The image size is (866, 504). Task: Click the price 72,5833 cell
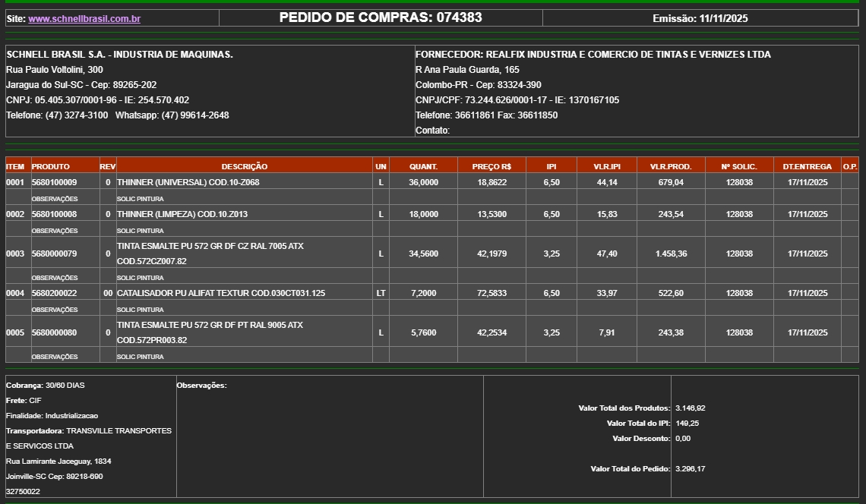491,293
